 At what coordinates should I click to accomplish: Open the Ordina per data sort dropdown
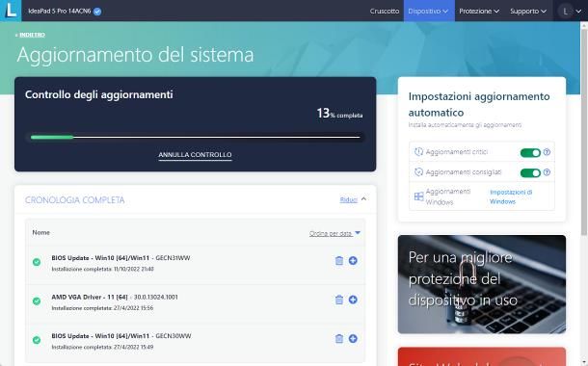point(334,233)
